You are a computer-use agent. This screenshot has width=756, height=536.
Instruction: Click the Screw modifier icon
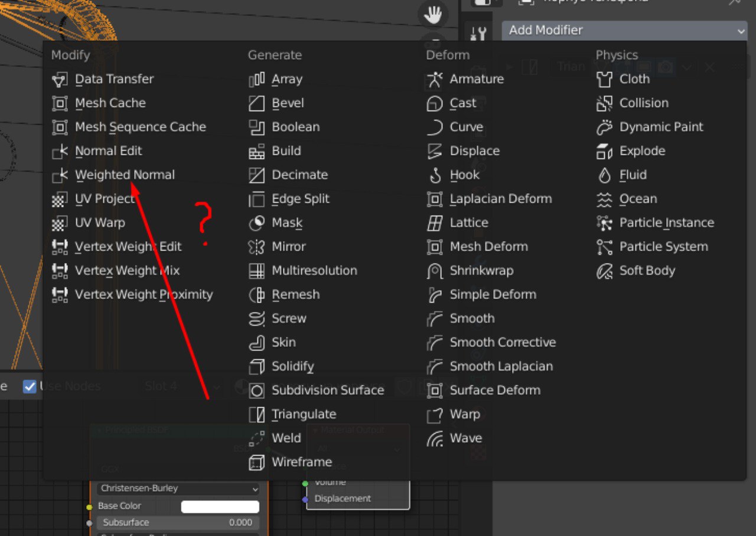[257, 319]
